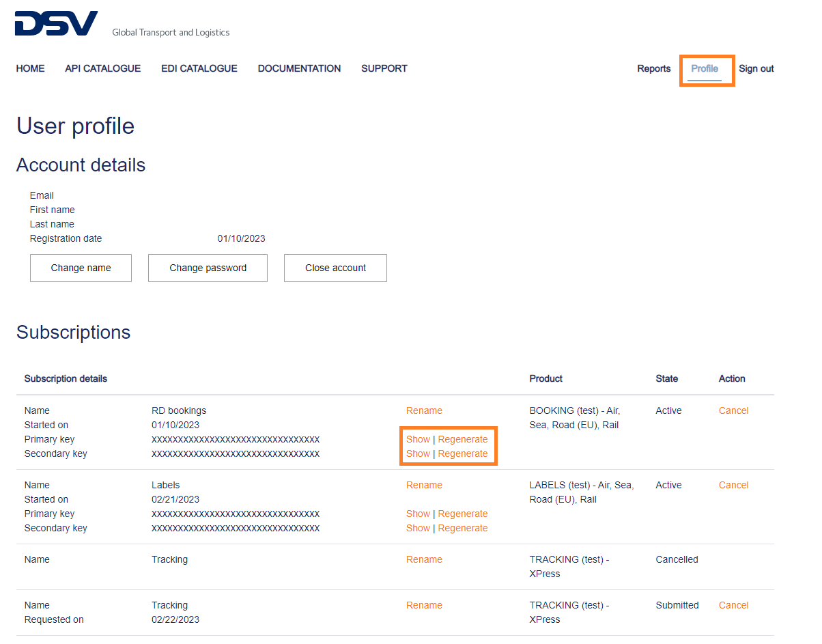Regenerate the secondary key for RD bookings

point(463,453)
